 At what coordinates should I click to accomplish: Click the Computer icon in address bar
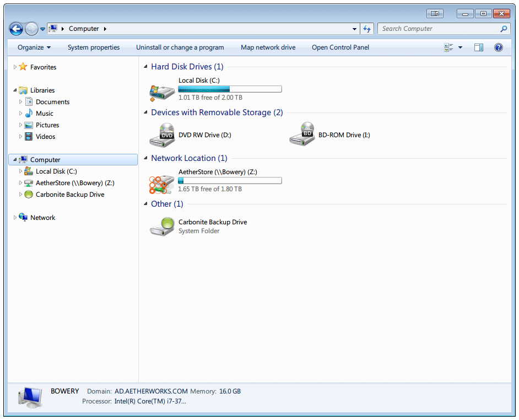pyautogui.click(x=53, y=29)
